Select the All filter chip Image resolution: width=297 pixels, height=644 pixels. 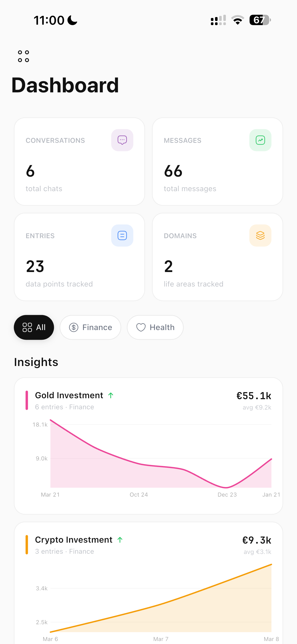pyautogui.click(x=34, y=327)
